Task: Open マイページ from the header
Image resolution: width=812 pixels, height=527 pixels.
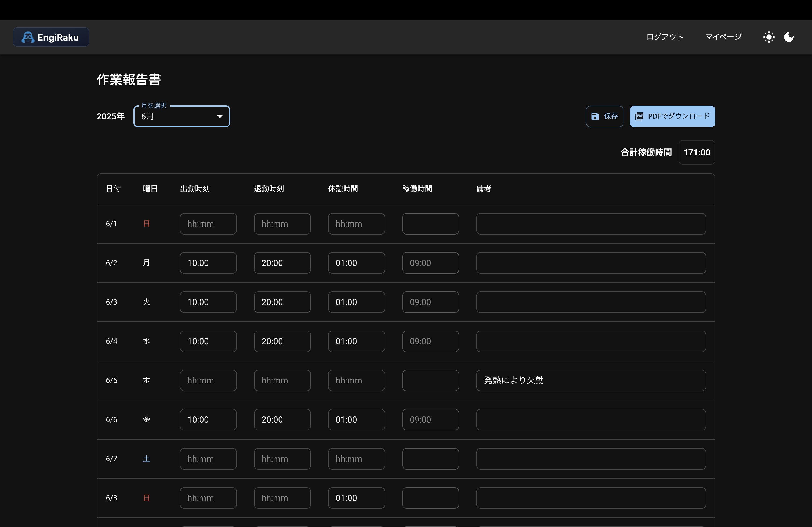Action: 723,37
